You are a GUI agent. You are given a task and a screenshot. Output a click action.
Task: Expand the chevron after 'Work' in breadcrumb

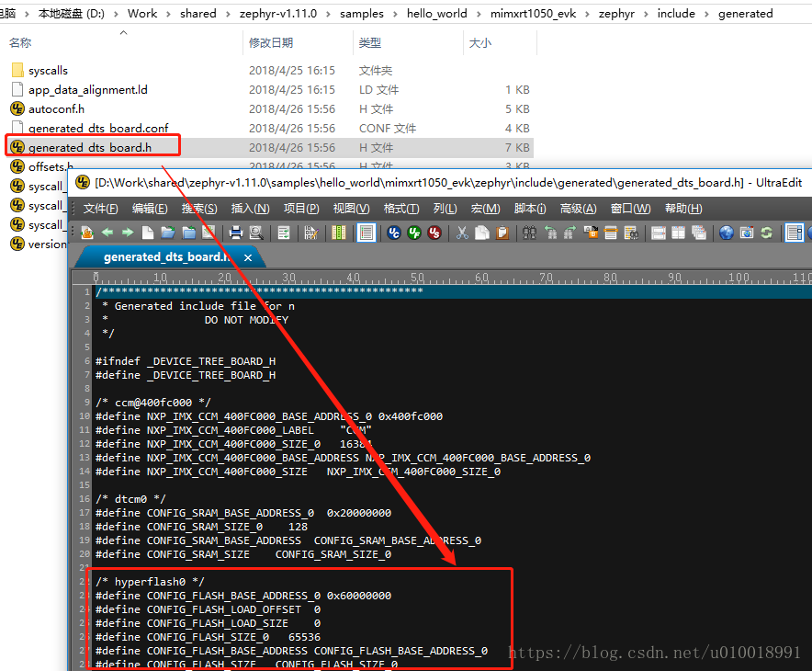(x=168, y=14)
